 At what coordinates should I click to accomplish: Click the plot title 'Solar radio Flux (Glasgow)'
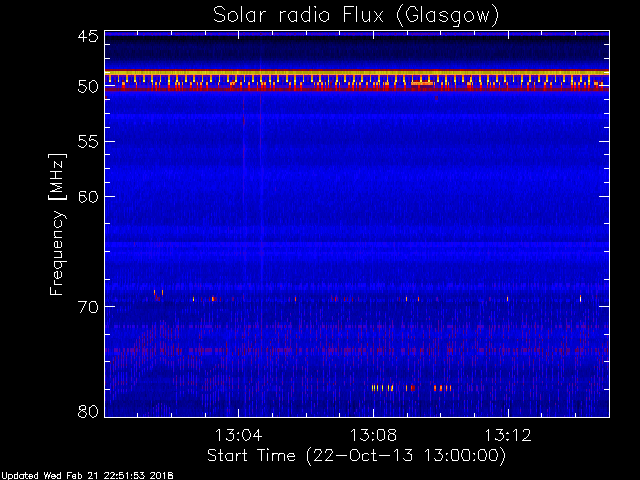click(x=356, y=16)
